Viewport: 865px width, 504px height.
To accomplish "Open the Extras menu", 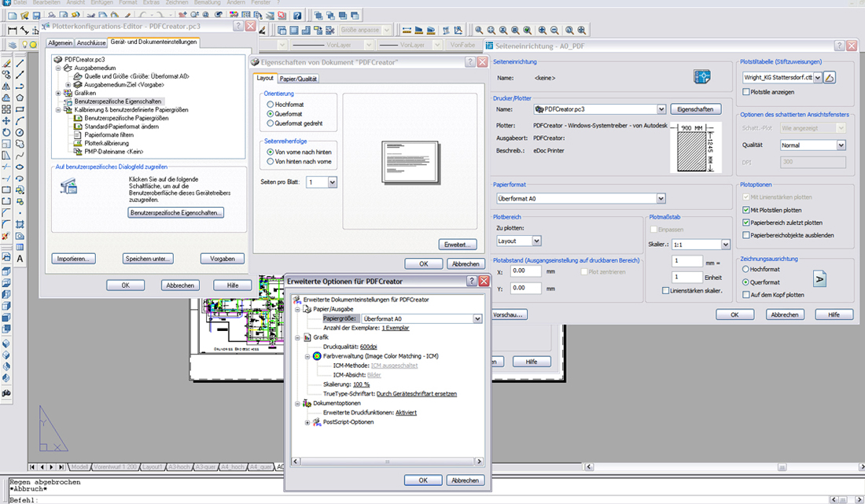I will point(151,3).
